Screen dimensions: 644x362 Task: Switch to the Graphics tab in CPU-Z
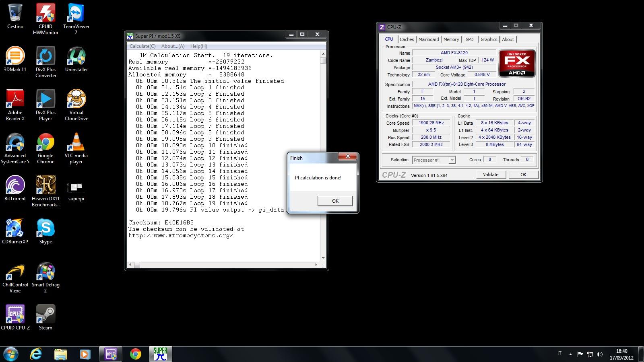point(489,39)
